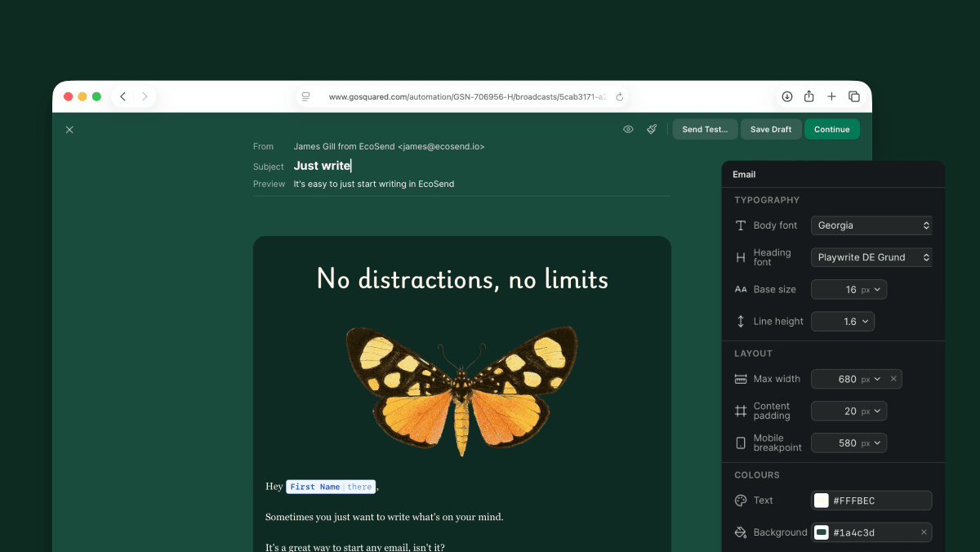Reload the page in address bar
Viewport: 980px width, 552px height.
[620, 96]
